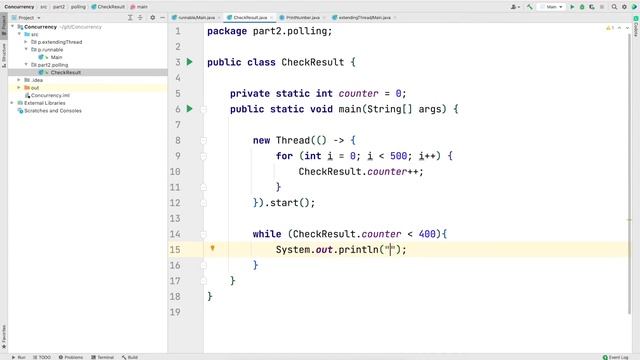Screen dimensions: 640x360
Task: Select Main class in the project tree
Action: click(56, 57)
